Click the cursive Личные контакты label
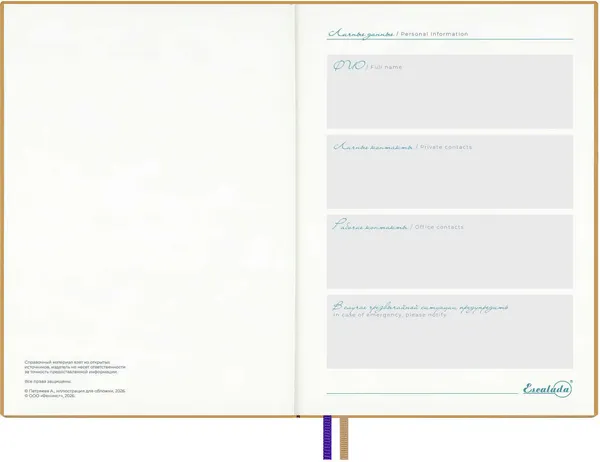 click(373, 147)
